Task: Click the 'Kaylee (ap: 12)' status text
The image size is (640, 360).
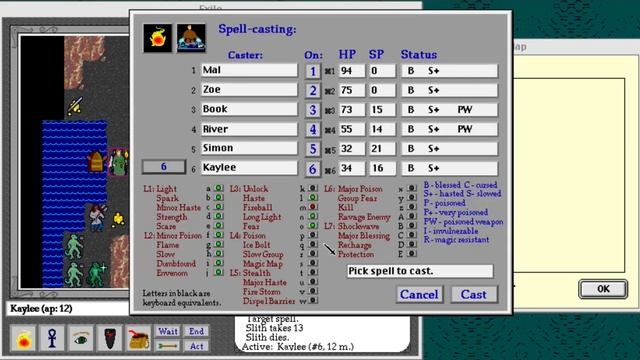Action: 41,309
